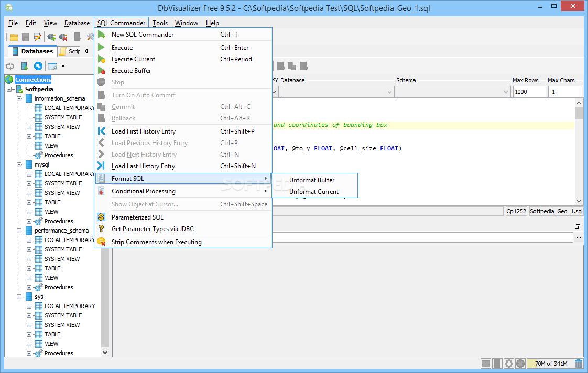
Task: Click the Load Last History Entry icon
Action: click(101, 166)
